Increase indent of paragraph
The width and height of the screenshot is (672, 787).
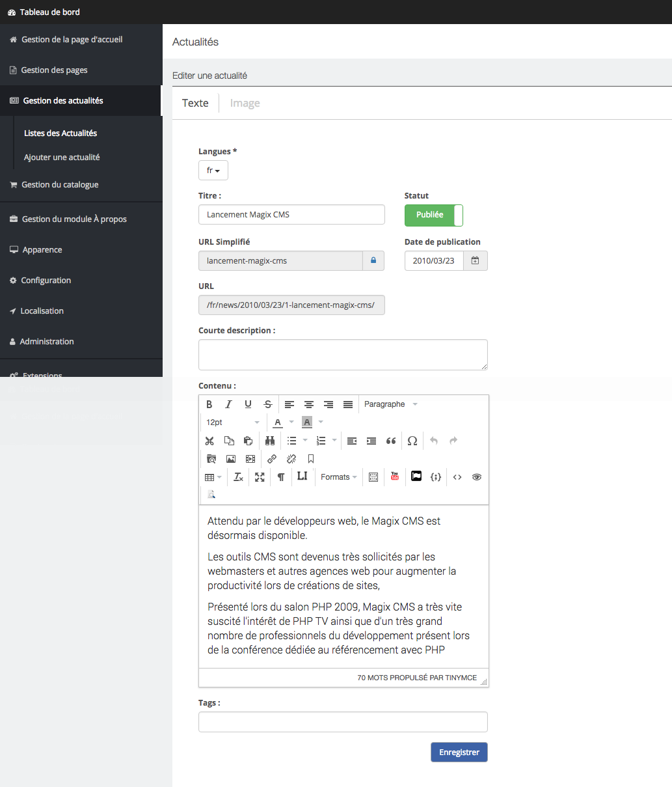(371, 441)
